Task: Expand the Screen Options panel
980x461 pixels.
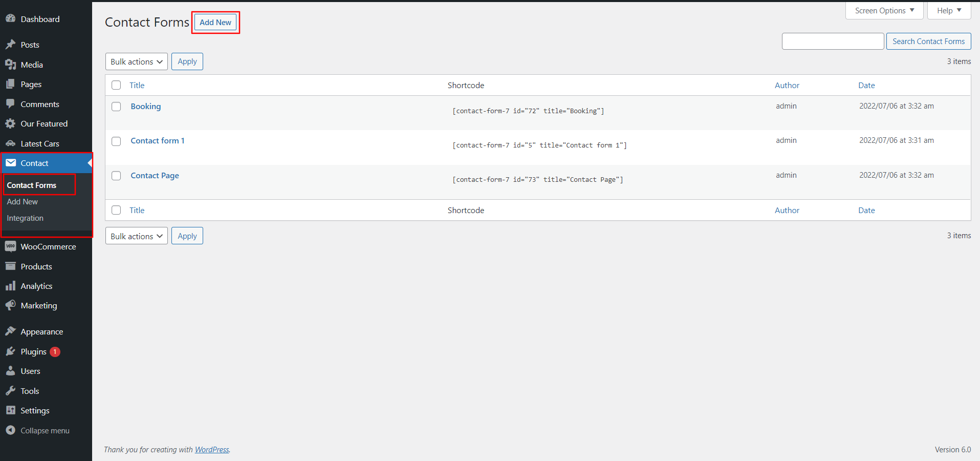Action: click(x=884, y=11)
